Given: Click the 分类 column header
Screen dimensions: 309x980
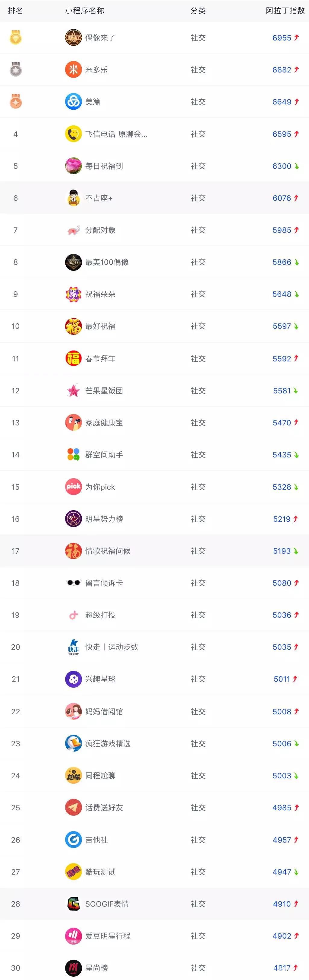Looking at the screenshot, I should (x=198, y=11).
